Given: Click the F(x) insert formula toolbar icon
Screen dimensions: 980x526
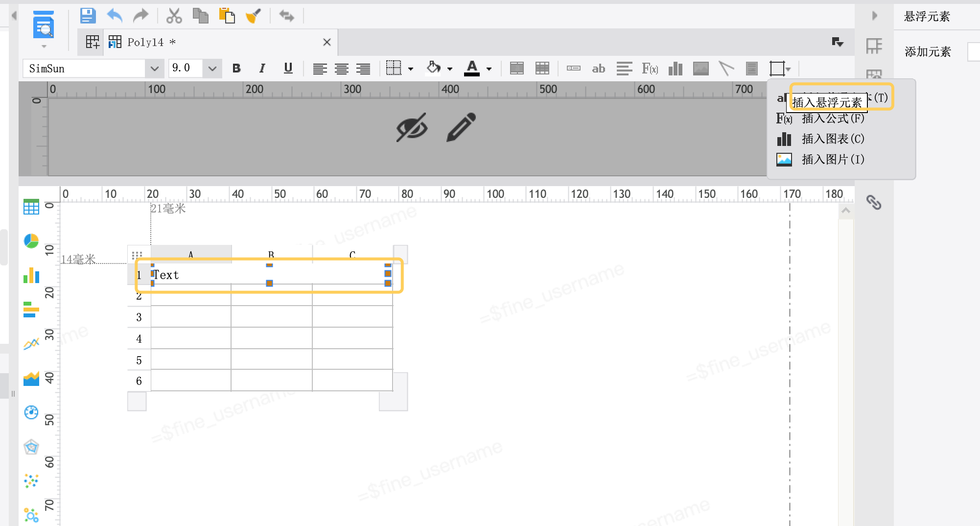Looking at the screenshot, I should click(x=650, y=69).
